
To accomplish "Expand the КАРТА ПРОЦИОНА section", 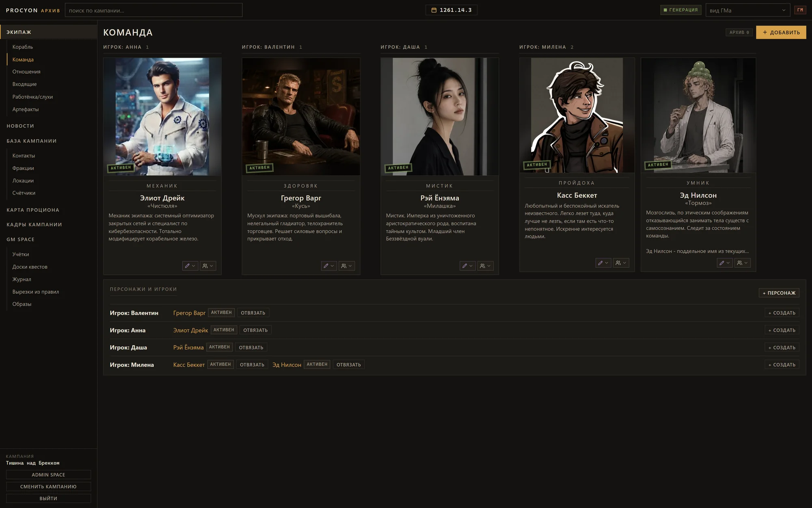I will click(x=33, y=210).
